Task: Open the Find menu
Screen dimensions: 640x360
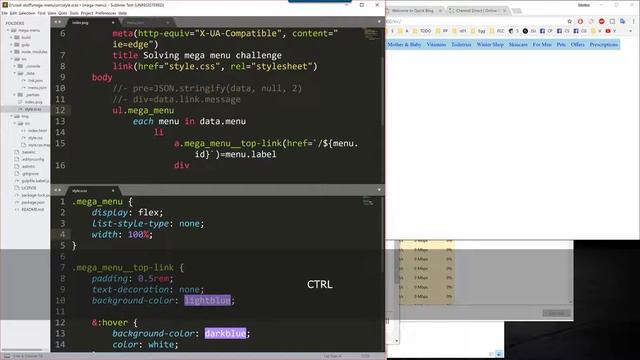Action: [42, 13]
